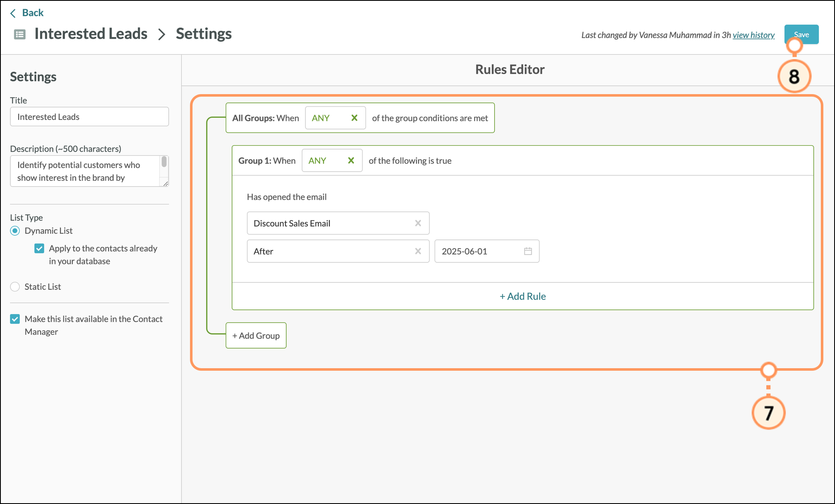Open the calendar date picker icon

(528, 251)
